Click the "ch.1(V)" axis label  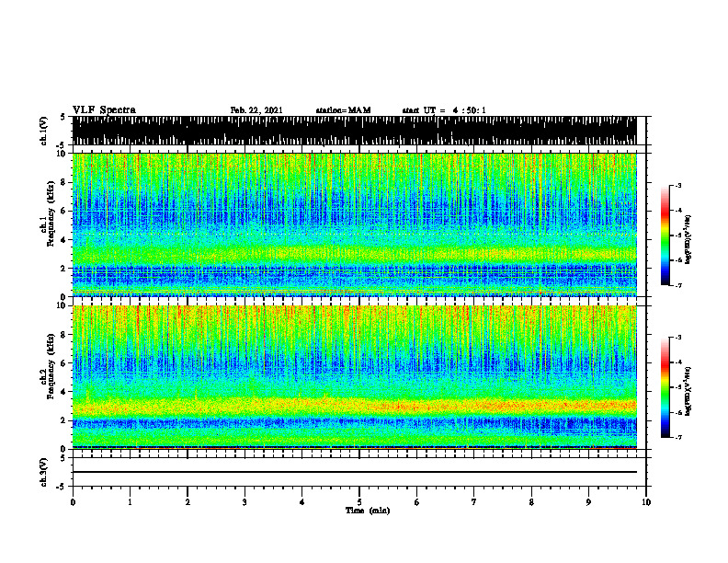44,131
